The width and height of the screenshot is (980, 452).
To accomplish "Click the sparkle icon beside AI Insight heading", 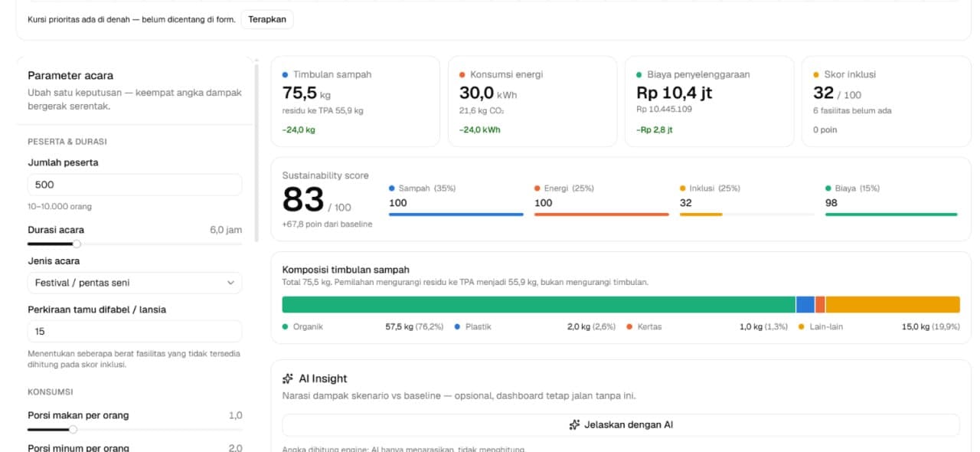I will 288,378.
